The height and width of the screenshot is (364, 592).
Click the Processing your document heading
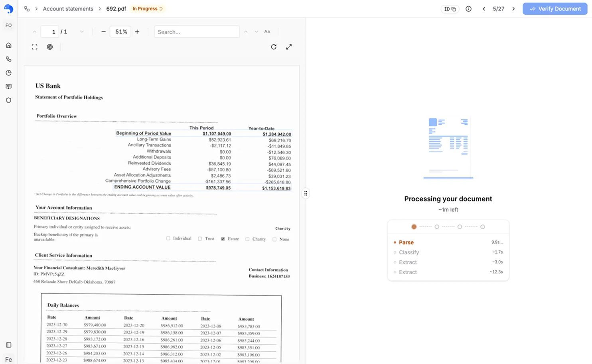[448, 199]
